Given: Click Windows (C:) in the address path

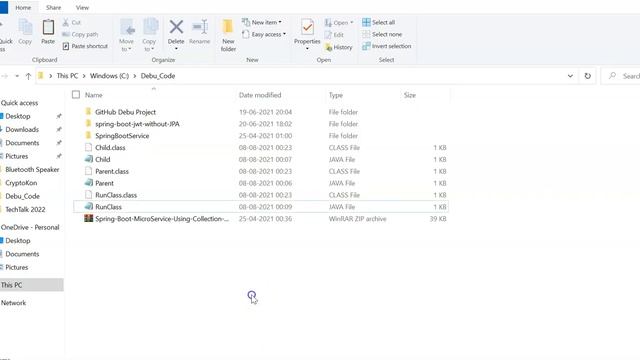Looking at the screenshot, I should 109,76.
